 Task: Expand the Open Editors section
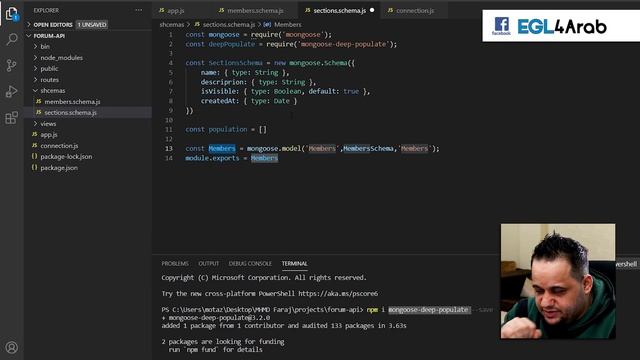[x=53, y=24]
